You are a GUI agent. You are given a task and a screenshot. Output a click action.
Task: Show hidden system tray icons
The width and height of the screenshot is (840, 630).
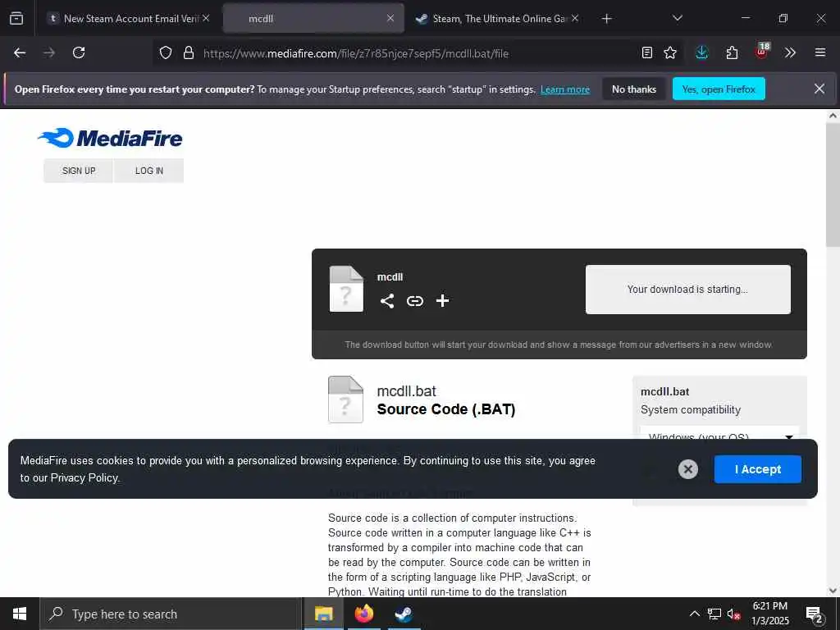pyautogui.click(x=694, y=614)
